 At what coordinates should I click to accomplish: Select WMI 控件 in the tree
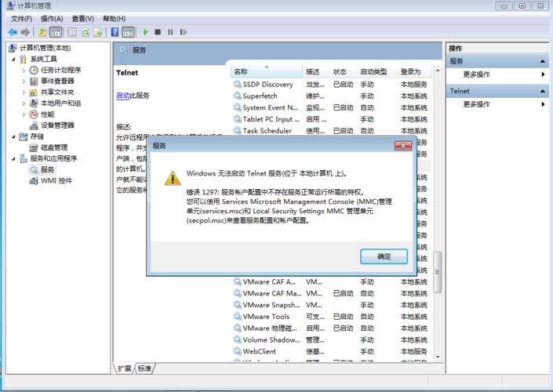coord(56,180)
